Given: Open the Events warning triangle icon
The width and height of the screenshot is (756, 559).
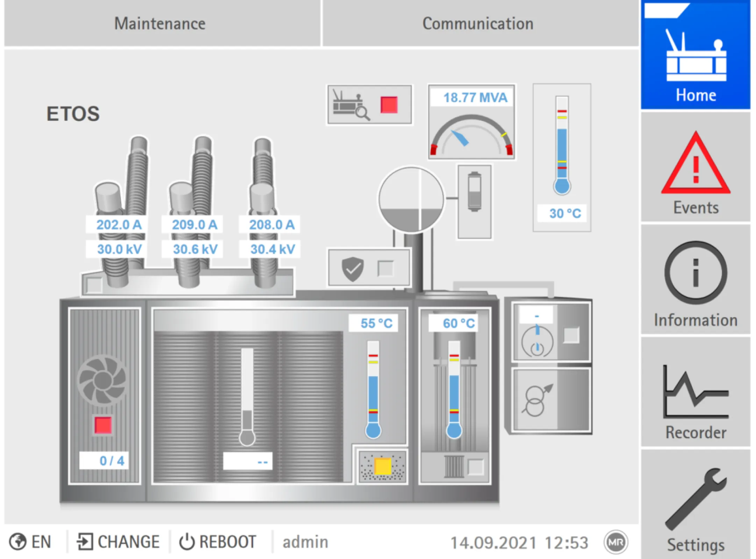Looking at the screenshot, I should [x=695, y=164].
